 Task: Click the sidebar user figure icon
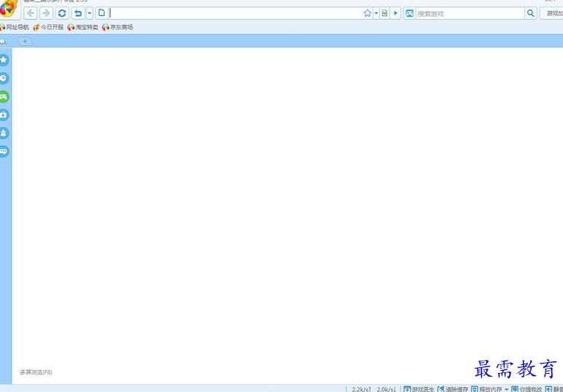4,133
